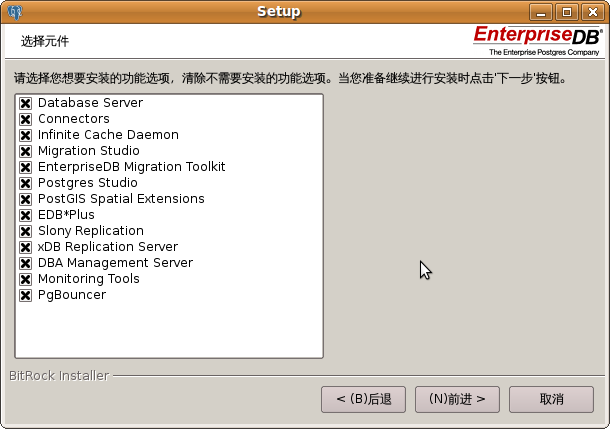Image resolution: width=610 pixels, height=429 pixels.
Task: Toggle the Infinite Cache Daemon checkbox
Action: 25,135
